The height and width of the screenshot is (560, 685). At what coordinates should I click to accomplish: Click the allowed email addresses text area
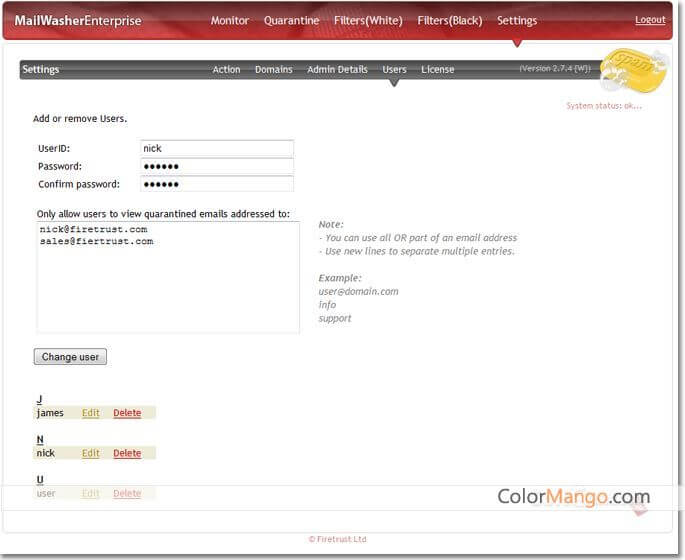[168, 277]
